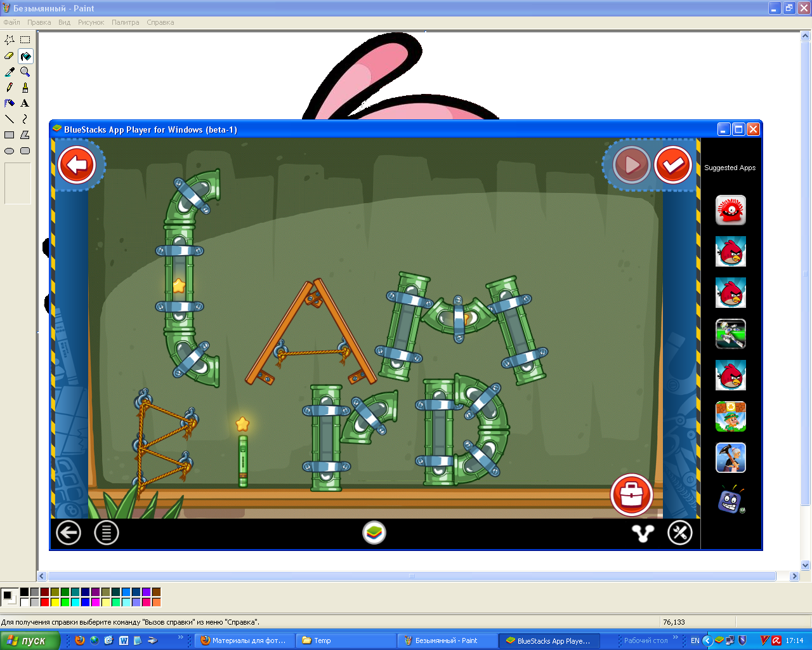Select the Curve tool in Paint
812x650 pixels.
(25, 119)
